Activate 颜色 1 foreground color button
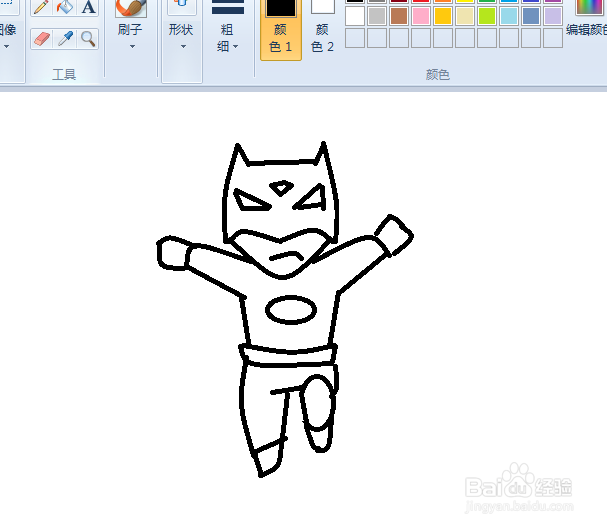Screen dimensions: 607x528 click(x=281, y=29)
